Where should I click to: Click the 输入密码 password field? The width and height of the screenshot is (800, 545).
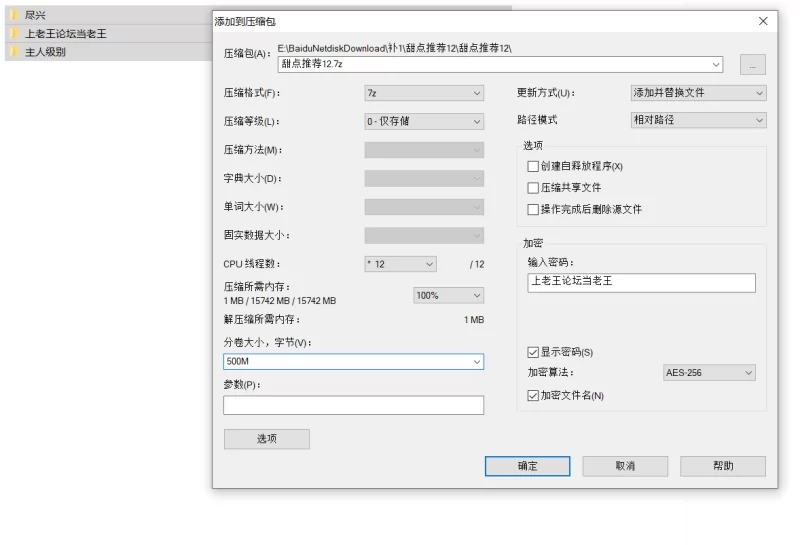[x=641, y=283]
